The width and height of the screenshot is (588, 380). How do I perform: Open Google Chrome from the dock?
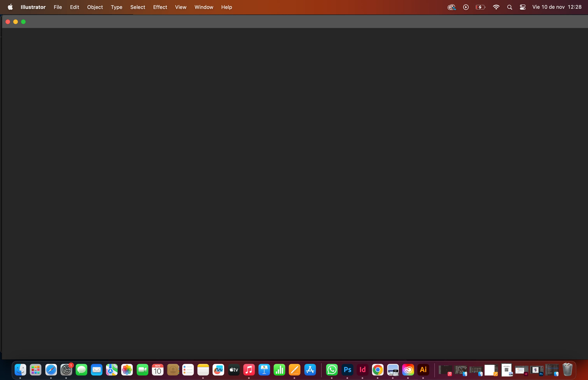(x=378, y=370)
